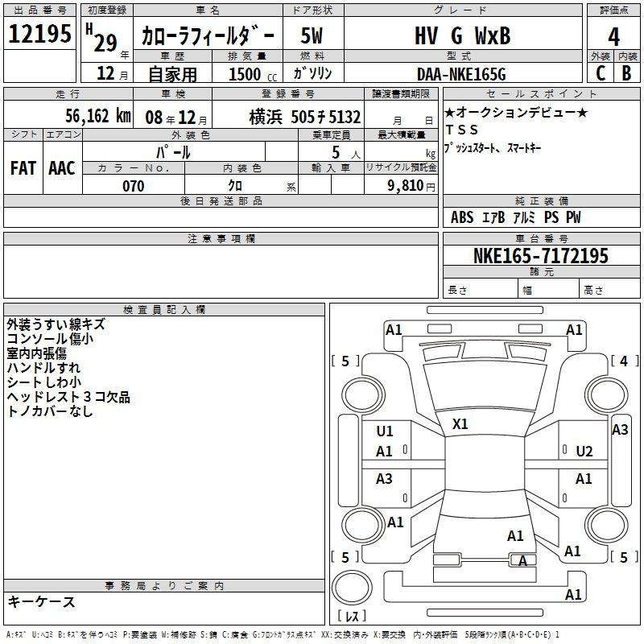
Task: Click the U2 dent mark on the diagram
Action: tap(584, 451)
